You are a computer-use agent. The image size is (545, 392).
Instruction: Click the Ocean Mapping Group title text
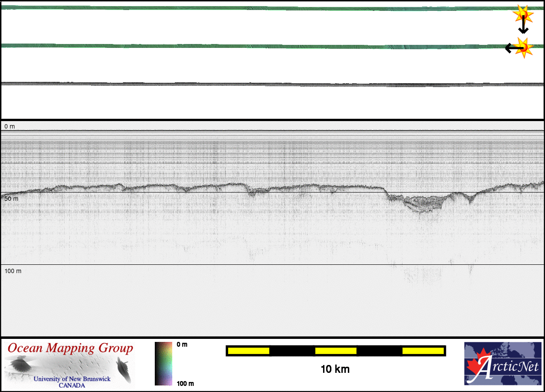(70, 348)
